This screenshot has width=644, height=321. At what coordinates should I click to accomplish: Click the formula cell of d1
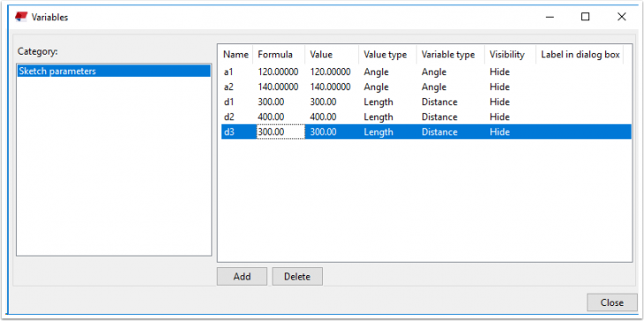click(x=271, y=101)
